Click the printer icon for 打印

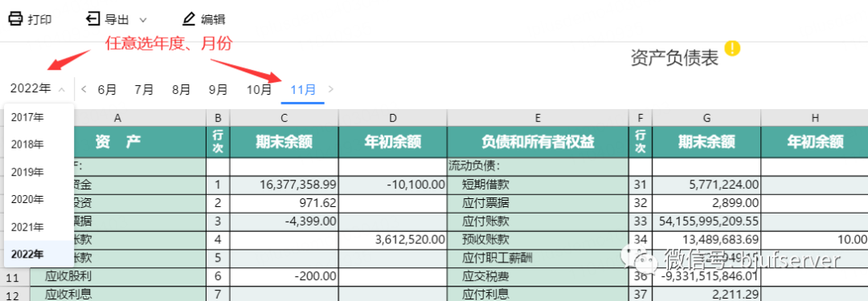[x=15, y=18]
